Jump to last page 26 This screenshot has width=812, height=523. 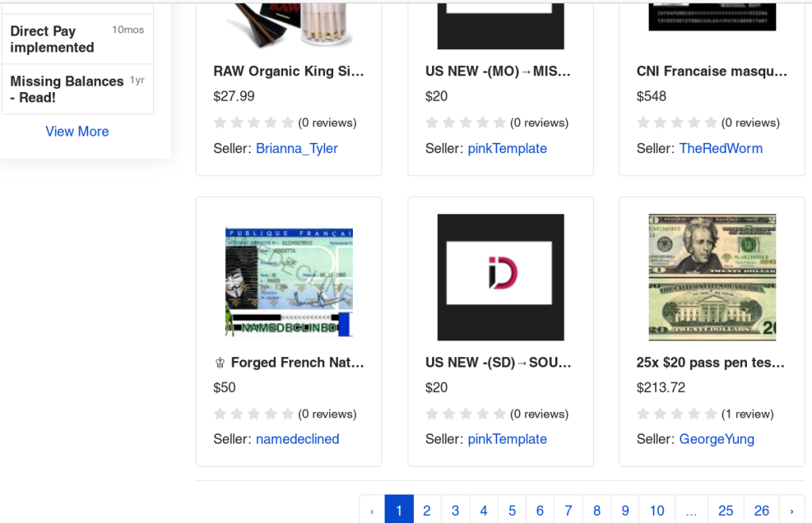(x=761, y=510)
